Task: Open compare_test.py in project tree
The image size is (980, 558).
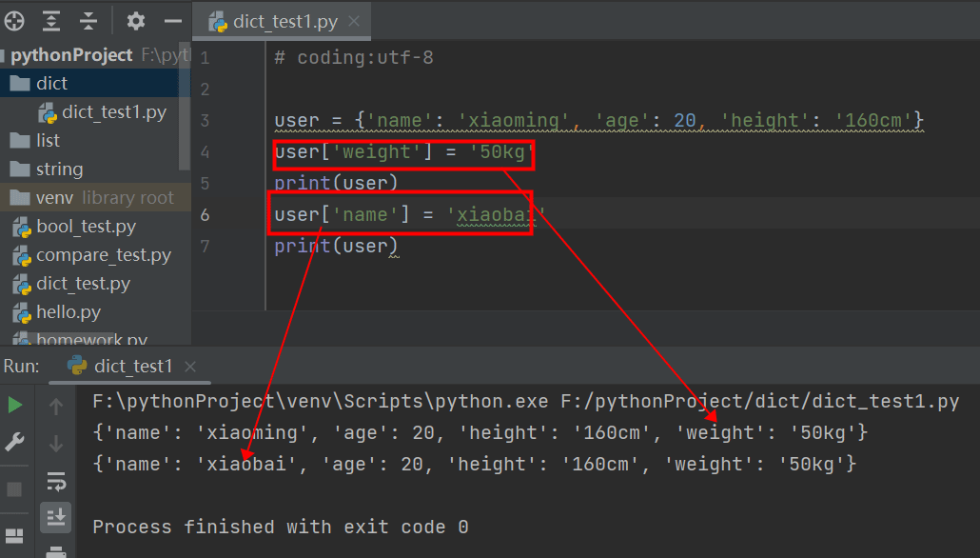Action: [x=103, y=255]
